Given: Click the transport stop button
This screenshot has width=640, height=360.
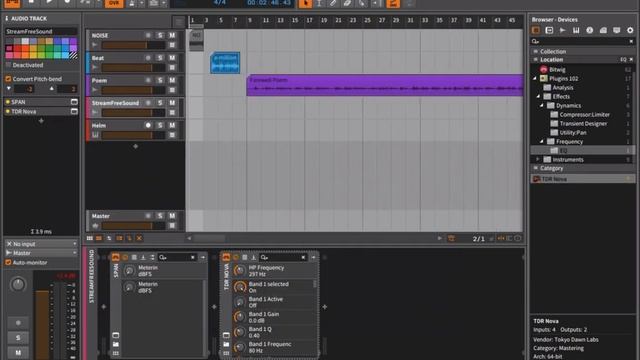Looking at the screenshot, I should tap(31, 2).
